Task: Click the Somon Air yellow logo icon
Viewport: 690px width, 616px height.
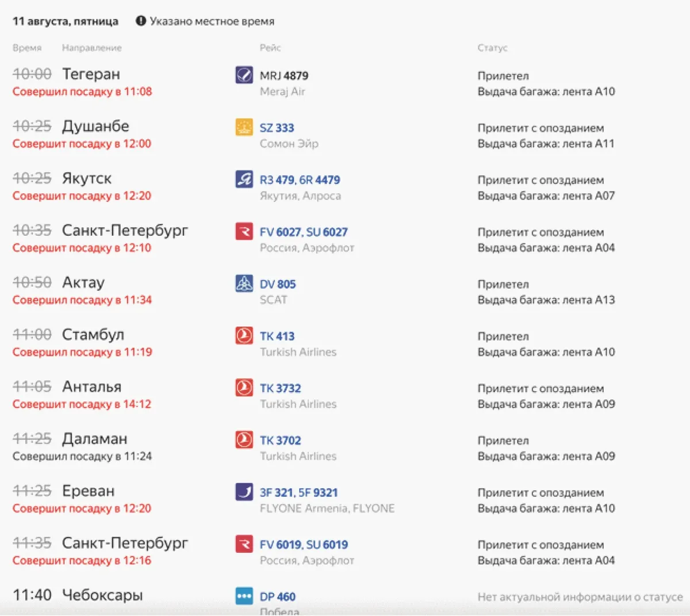Action: tap(244, 127)
